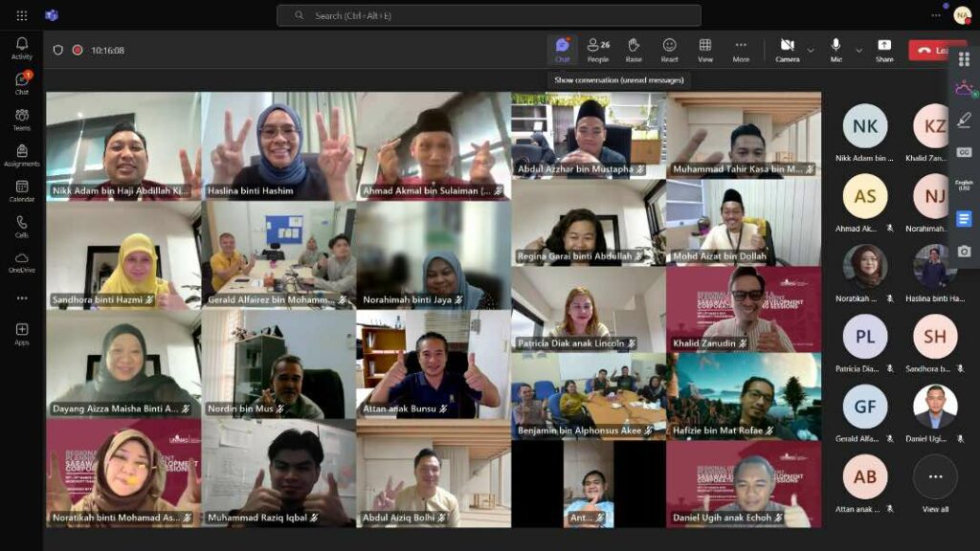Switch to the Teams tab in sidebar
Screen dimensions: 980x551
[21, 119]
